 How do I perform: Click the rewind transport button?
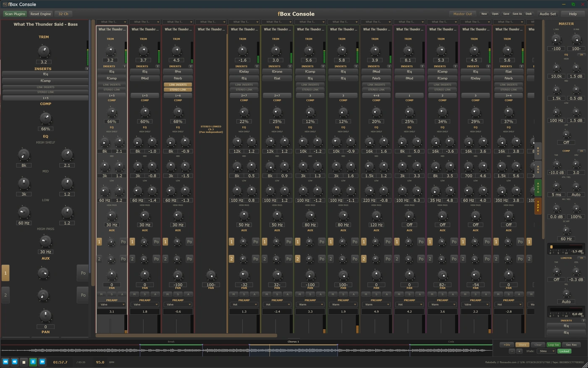15,362
